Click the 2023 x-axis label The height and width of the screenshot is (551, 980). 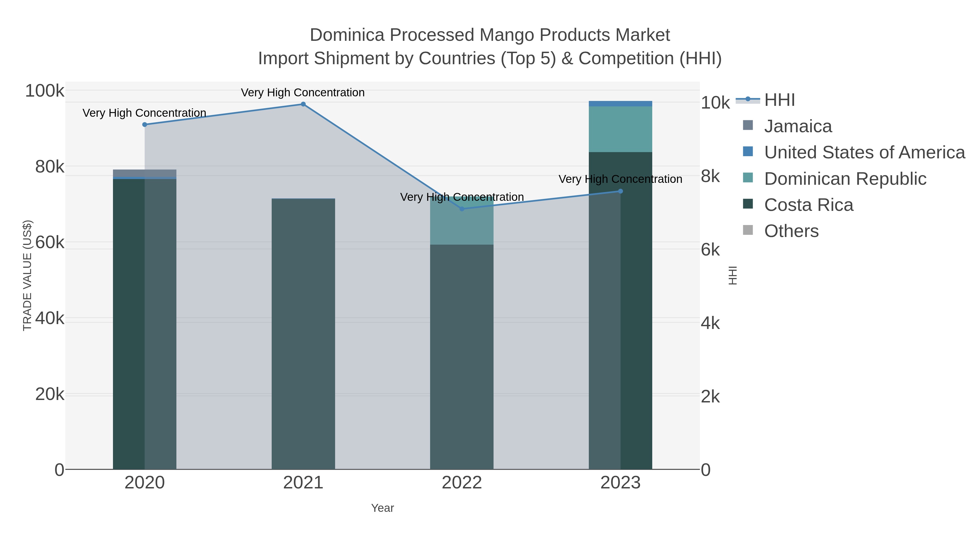pyautogui.click(x=620, y=483)
